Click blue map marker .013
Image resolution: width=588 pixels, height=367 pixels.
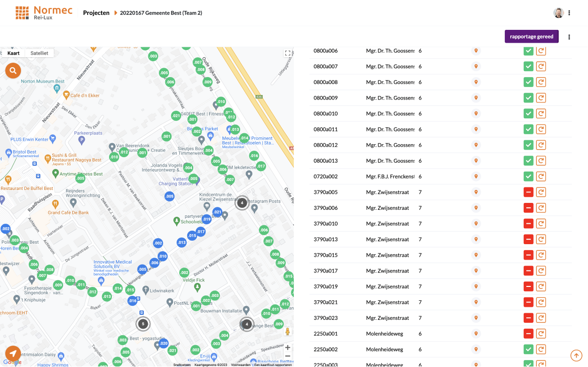182,242
